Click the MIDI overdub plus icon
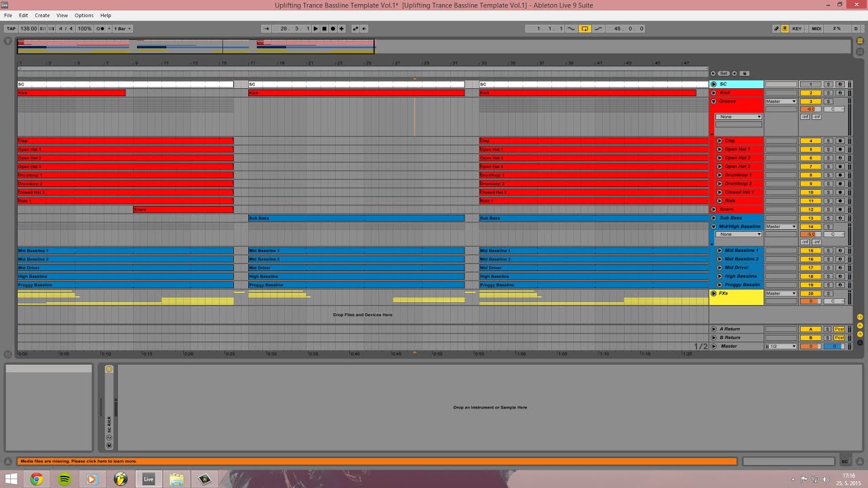This screenshot has width=868, height=488. [x=341, y=28]
